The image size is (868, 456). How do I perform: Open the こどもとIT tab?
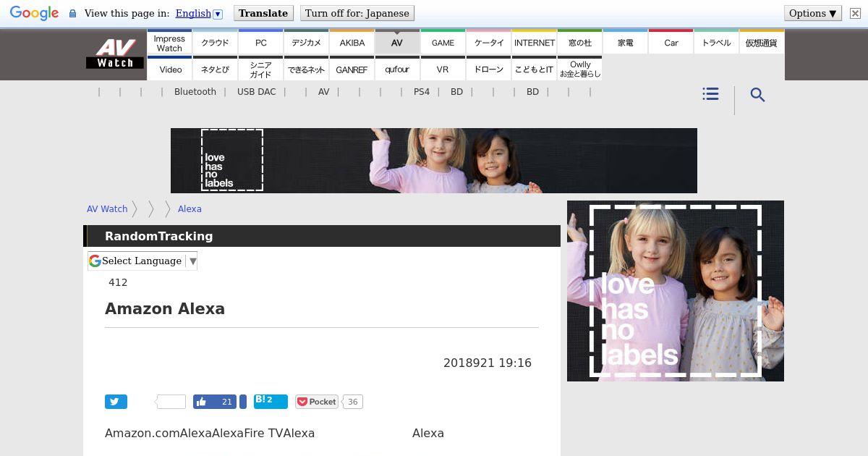pos(534,69)
